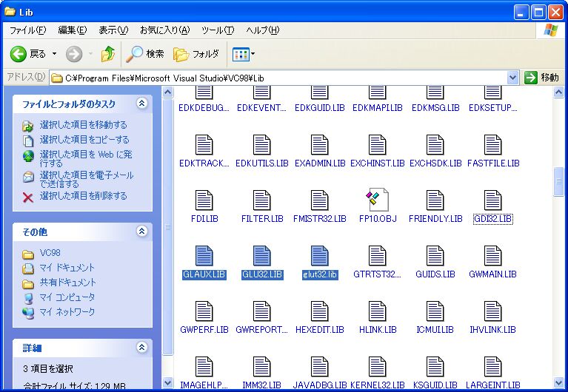
Task: Click the Go (移動) button
Action: [x=541, y=78]
